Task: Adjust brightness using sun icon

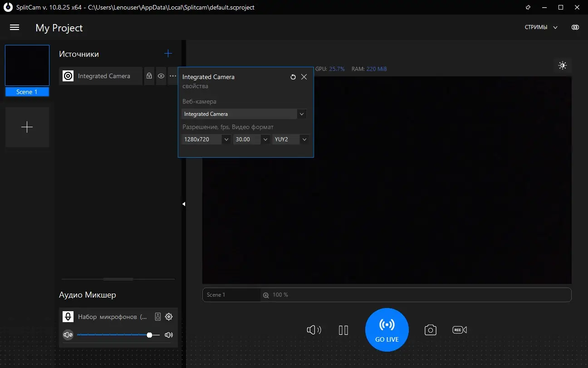Action: (x=563, y=66)
